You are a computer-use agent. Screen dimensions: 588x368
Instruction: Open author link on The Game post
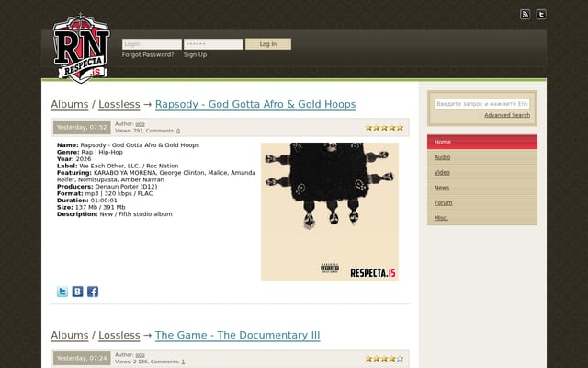[x=140, y=355]
